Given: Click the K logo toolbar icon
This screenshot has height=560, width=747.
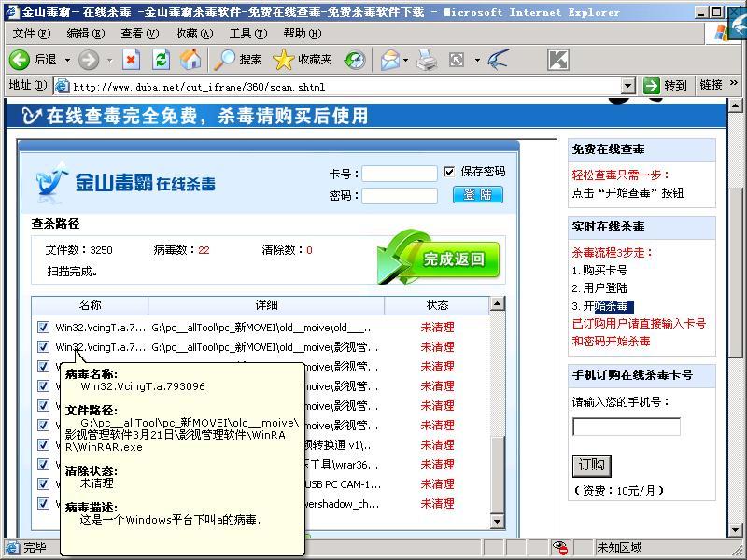Looking at the screenshot, I should (557, 60).
